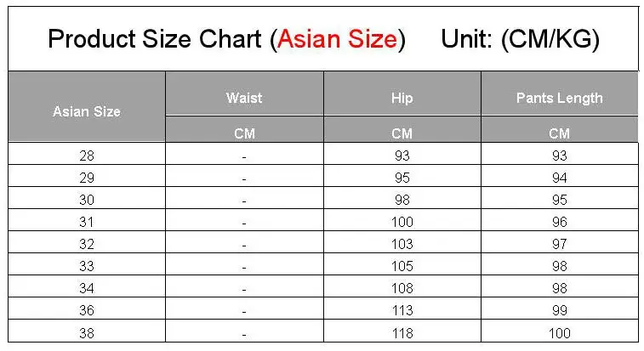Select pants length 97 for size 32
This screenshot has height=351, width=644.
point(560,244)
